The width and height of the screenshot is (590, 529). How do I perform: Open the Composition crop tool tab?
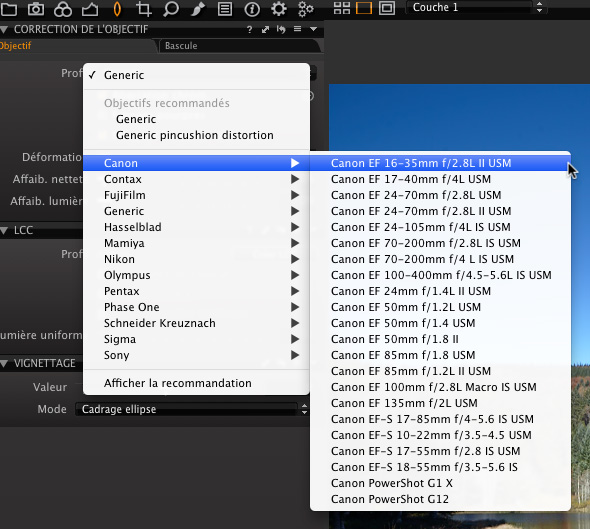coord(144,9)
